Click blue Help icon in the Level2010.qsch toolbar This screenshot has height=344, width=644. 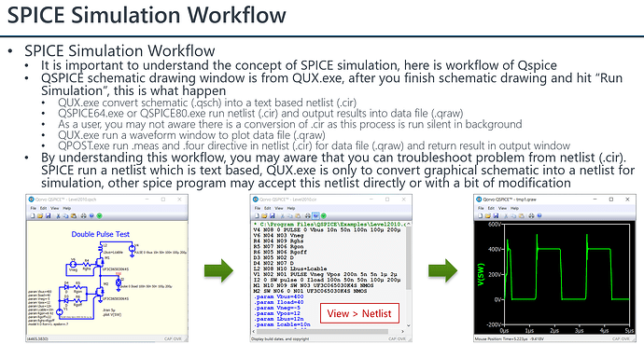[x=91, y=215]
